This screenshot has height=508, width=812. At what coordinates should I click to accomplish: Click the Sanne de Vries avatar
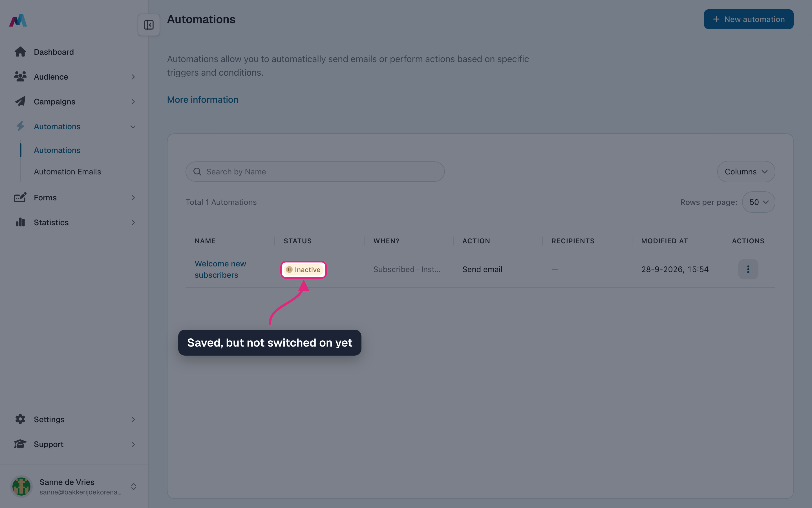(x=21, y=487)
